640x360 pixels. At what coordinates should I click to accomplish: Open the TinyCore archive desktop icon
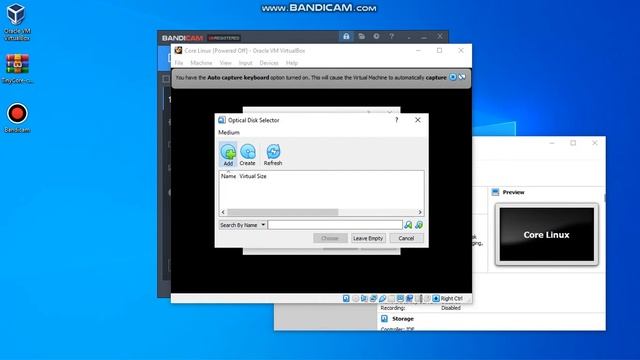(17, 69)
